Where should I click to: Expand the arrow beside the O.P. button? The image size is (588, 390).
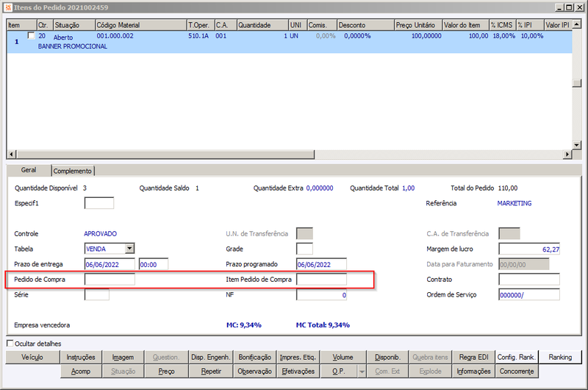pos(362,372)
